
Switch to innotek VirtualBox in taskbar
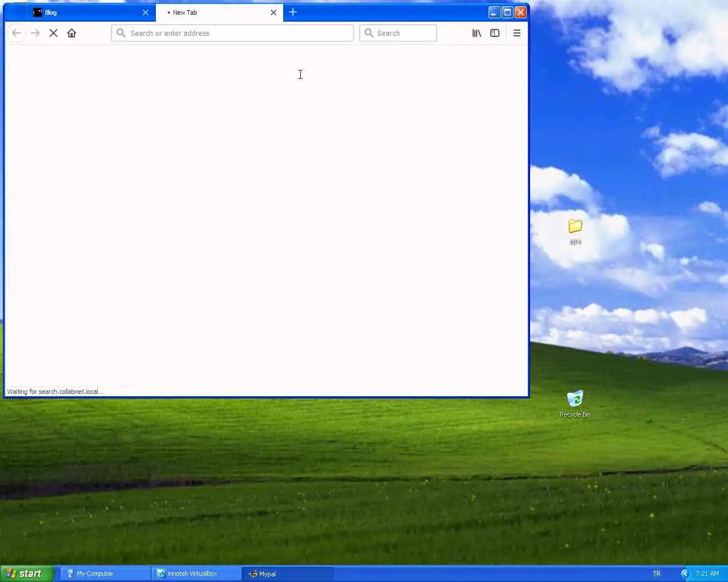[196, 573]
